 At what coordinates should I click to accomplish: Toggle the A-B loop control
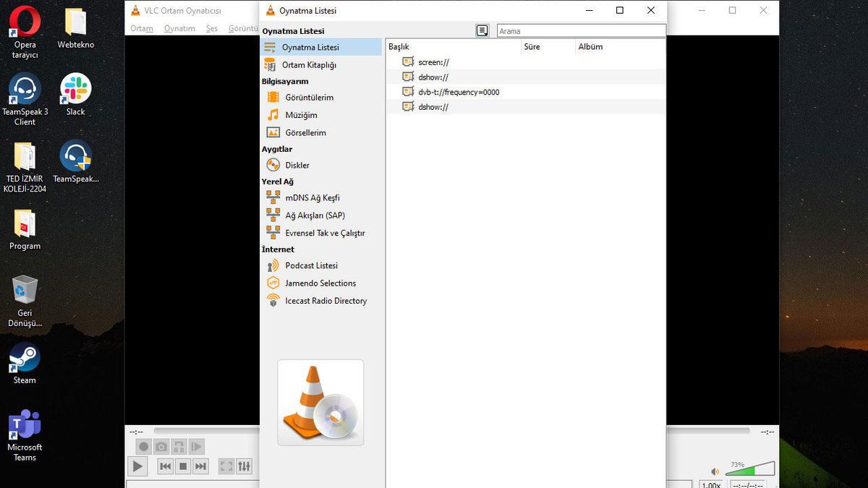click(x=178, y=446)
